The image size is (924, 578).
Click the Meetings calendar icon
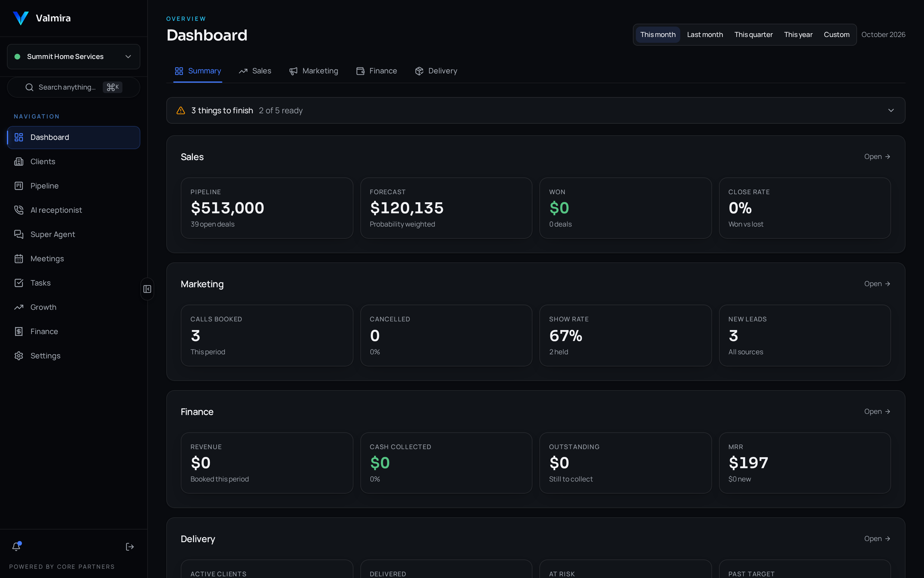click(19, 259)
